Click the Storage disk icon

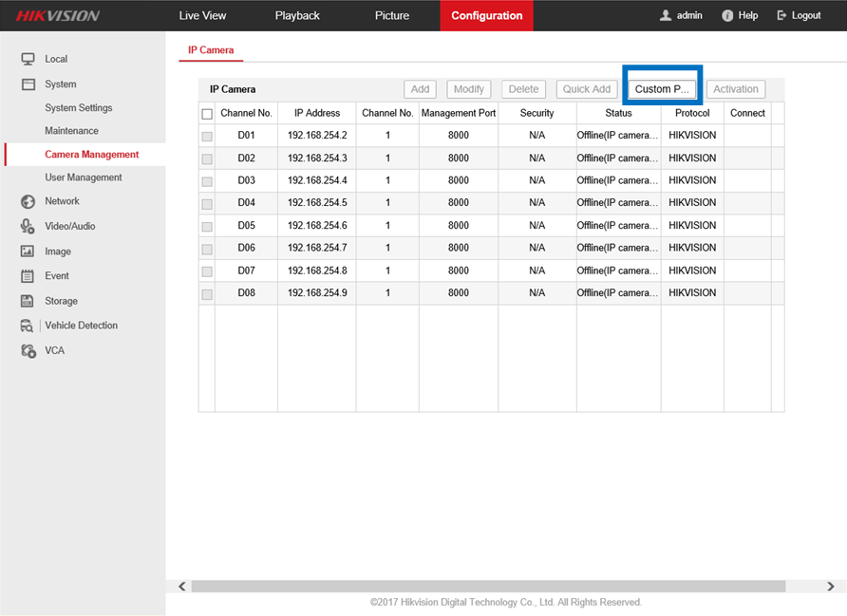[x=28, y=301]
